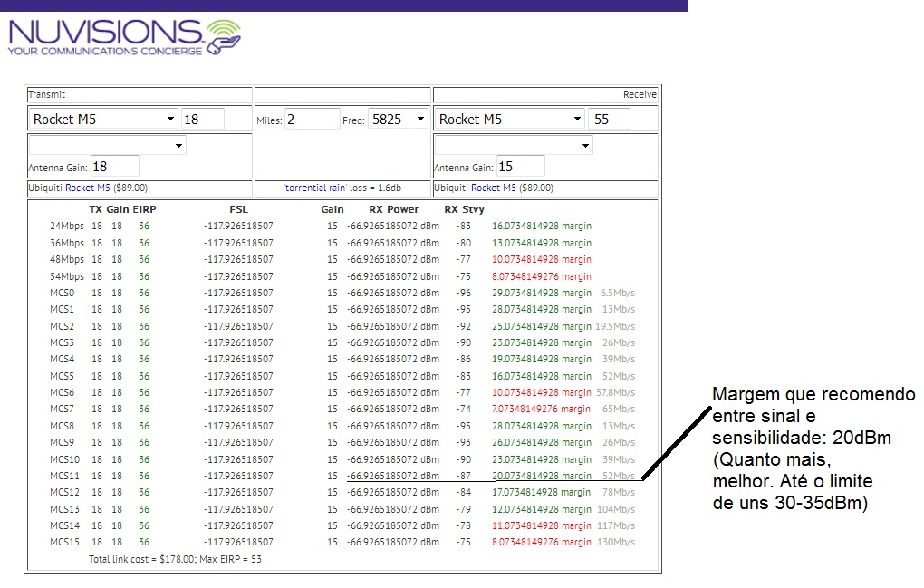Viewport: 924px width, 588px height.
Task: Click the 7.07348149276 margin value
Action: [542, 409]
